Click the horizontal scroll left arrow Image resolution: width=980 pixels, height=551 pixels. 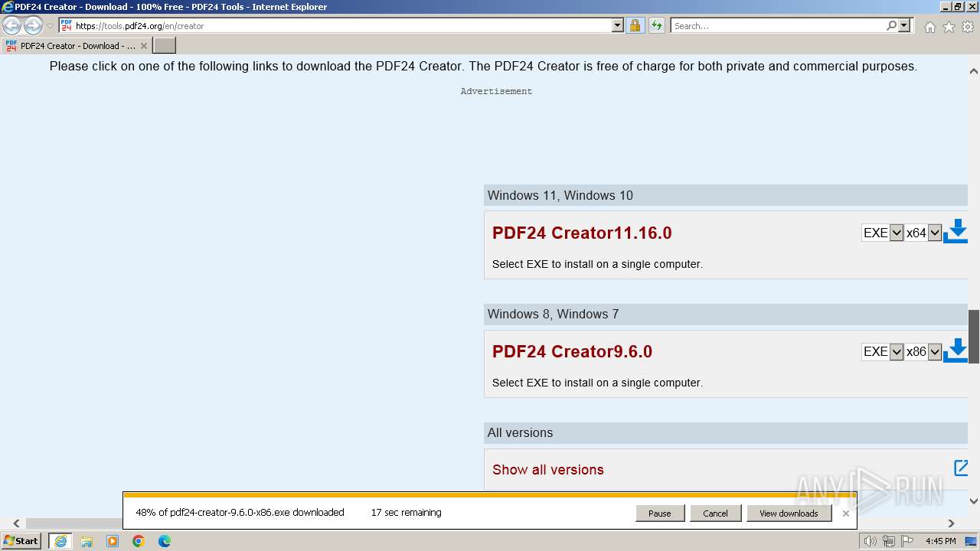(16, 523)
